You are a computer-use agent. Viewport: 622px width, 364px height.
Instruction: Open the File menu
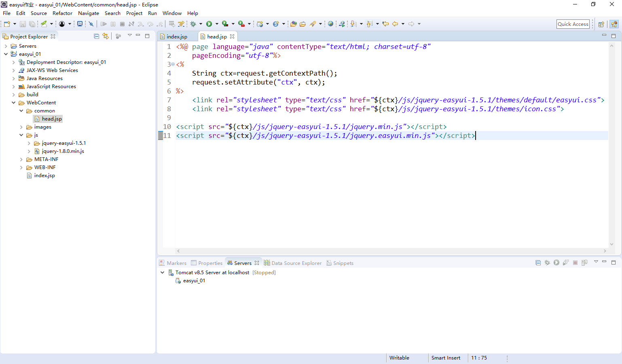coord(6,13)
